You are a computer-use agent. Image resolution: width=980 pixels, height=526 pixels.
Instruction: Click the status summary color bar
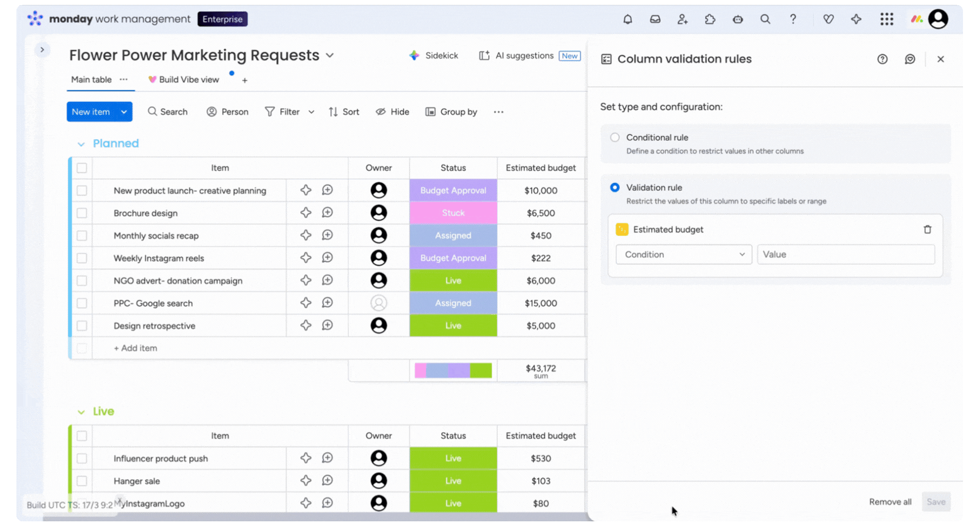pyautogui.click(x=453, y=370)
